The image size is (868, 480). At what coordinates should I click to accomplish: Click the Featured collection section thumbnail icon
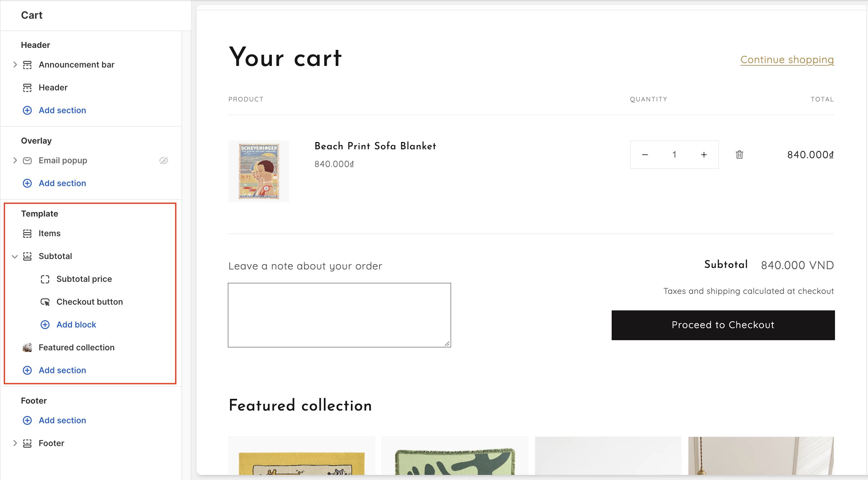pos(27,347)
